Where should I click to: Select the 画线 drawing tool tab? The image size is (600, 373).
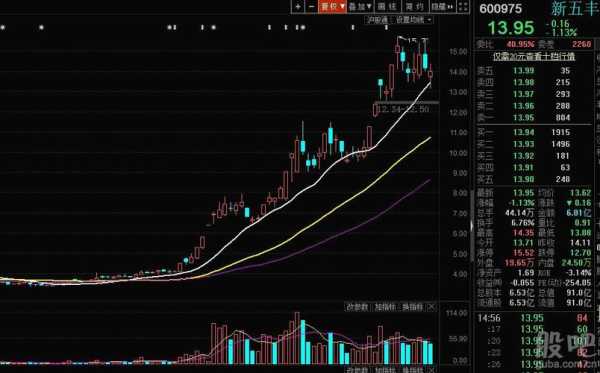pos(387,7)
